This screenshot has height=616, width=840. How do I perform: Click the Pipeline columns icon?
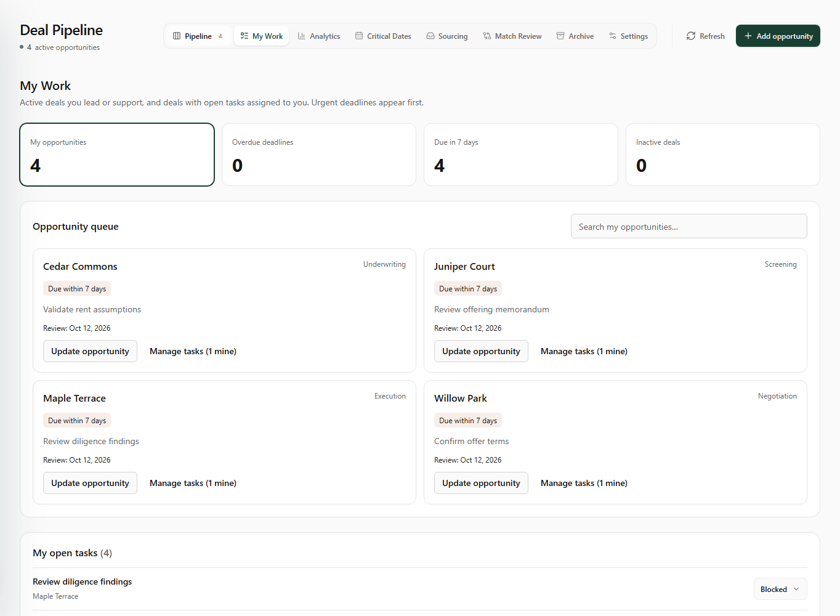(177, 36)
